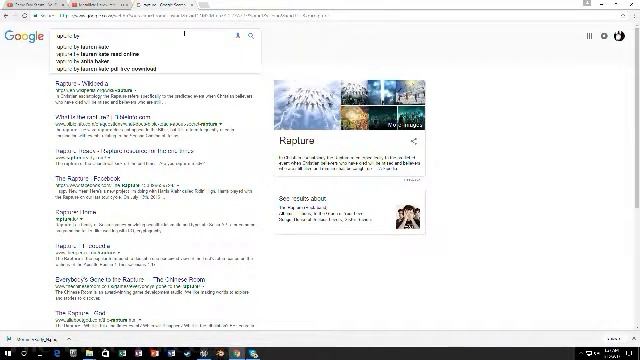Open Task View on the taskbar

coord(40,353)
